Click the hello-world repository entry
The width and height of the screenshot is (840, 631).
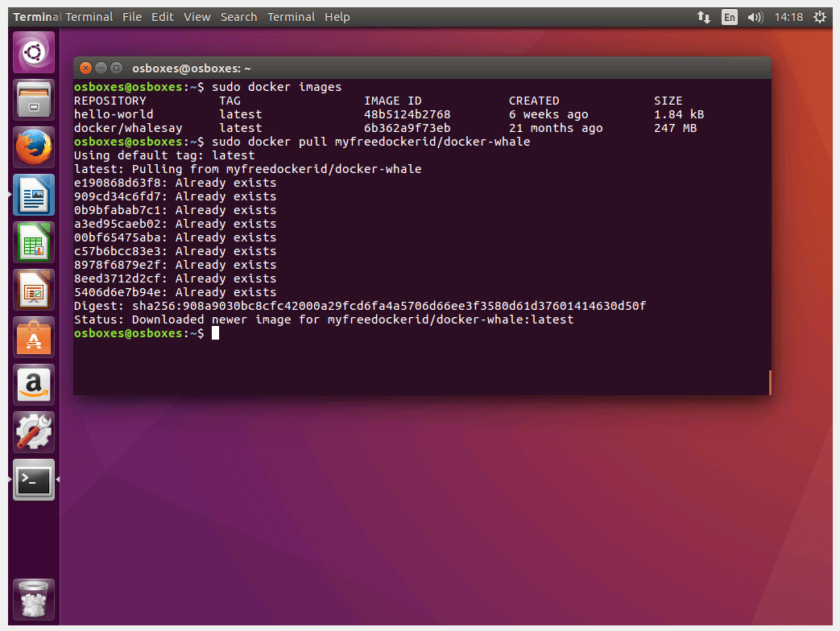coord(114,114)
